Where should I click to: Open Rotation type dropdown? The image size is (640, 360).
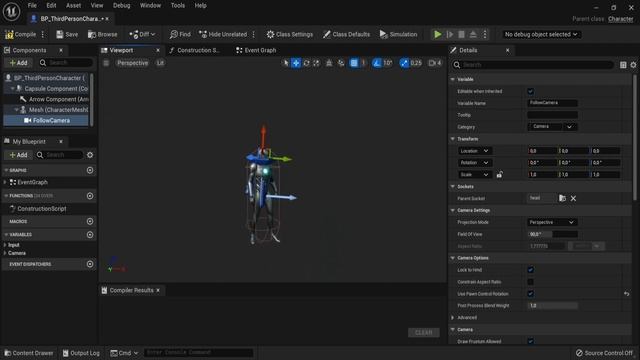[x=475, y=163]
